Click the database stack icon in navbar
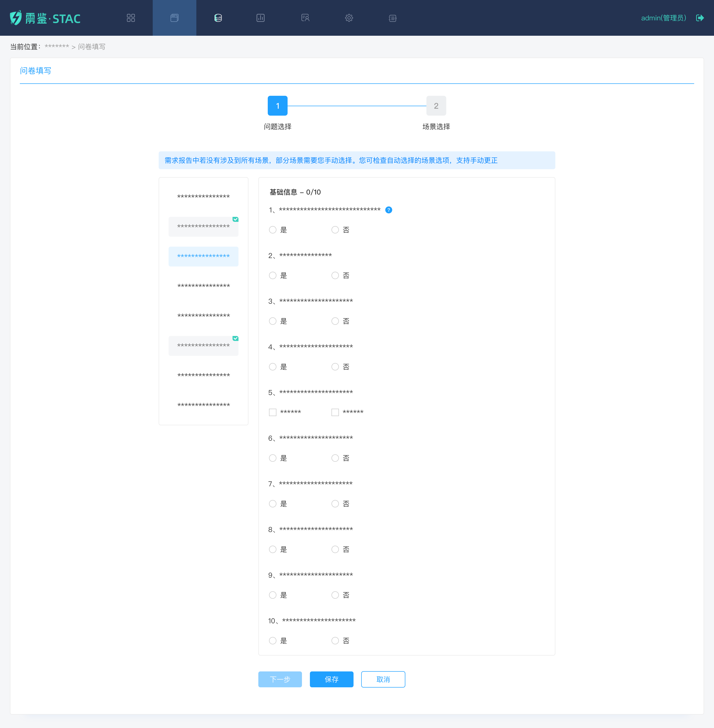 (218, 18)
